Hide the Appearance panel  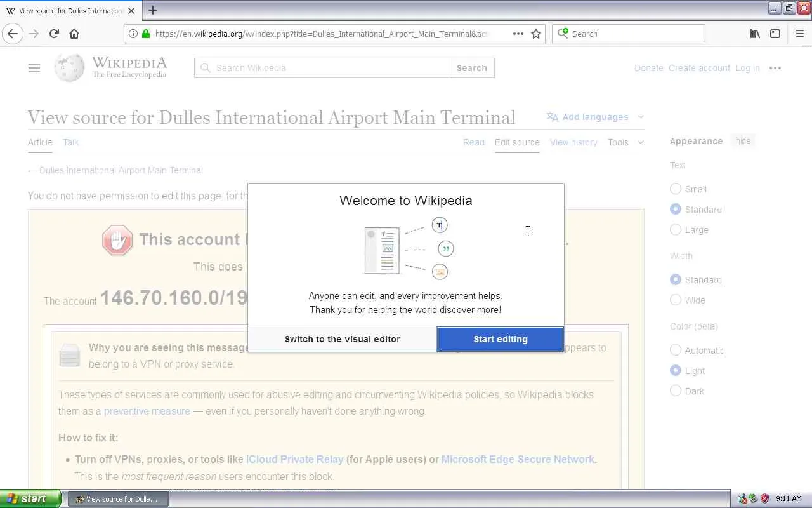click(x=743, y=141)
